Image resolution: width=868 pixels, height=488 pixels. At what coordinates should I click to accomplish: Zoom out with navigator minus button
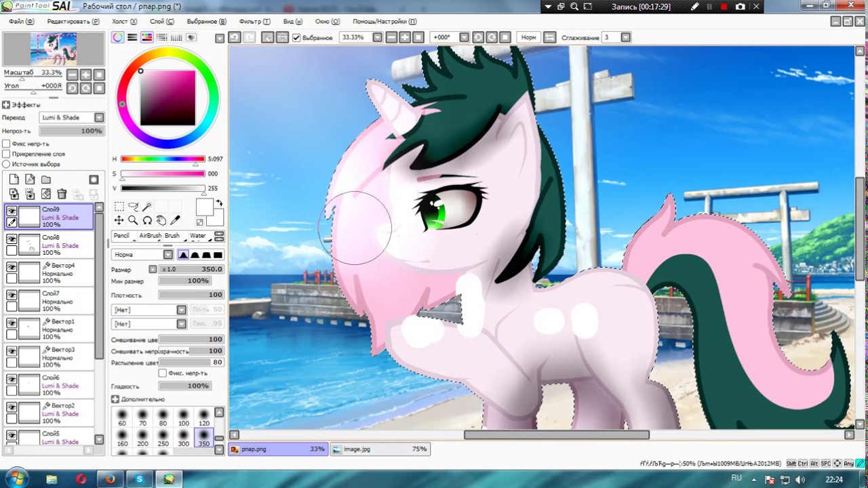(x=72, y=75)
